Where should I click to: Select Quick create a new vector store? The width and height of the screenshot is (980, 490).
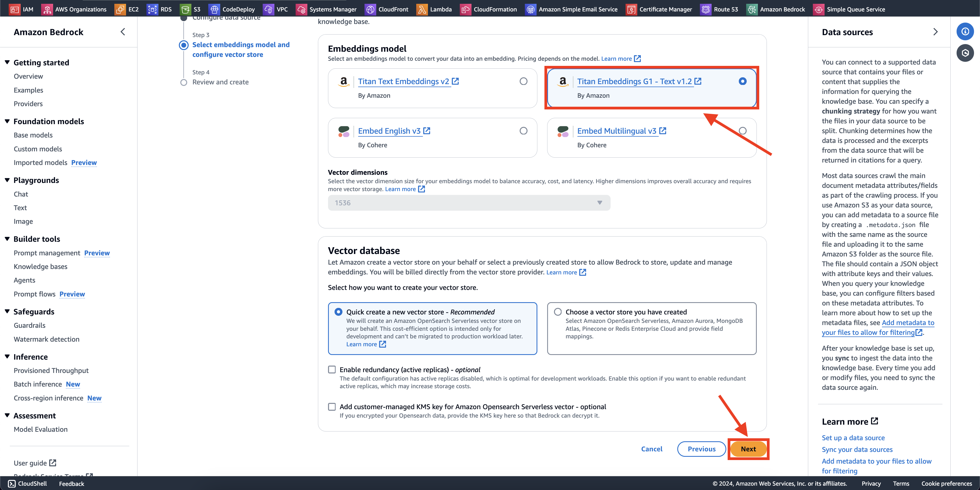tap(338, 312)
